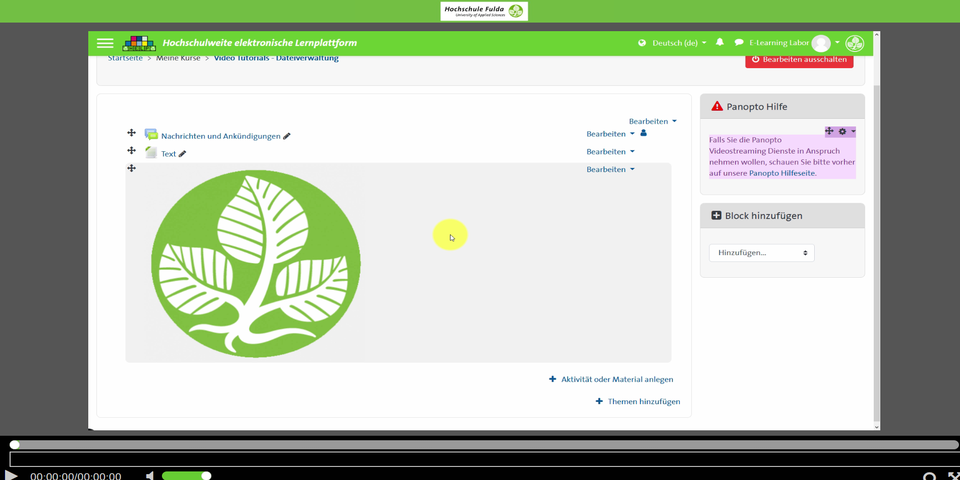
Task: Edit title pencil for Text
Action: click(x=182, y=154)
